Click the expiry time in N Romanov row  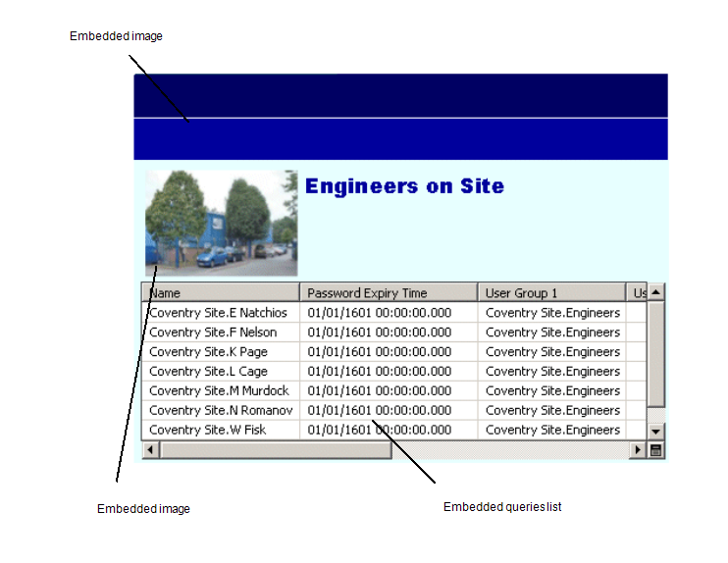tap(389, 410)
